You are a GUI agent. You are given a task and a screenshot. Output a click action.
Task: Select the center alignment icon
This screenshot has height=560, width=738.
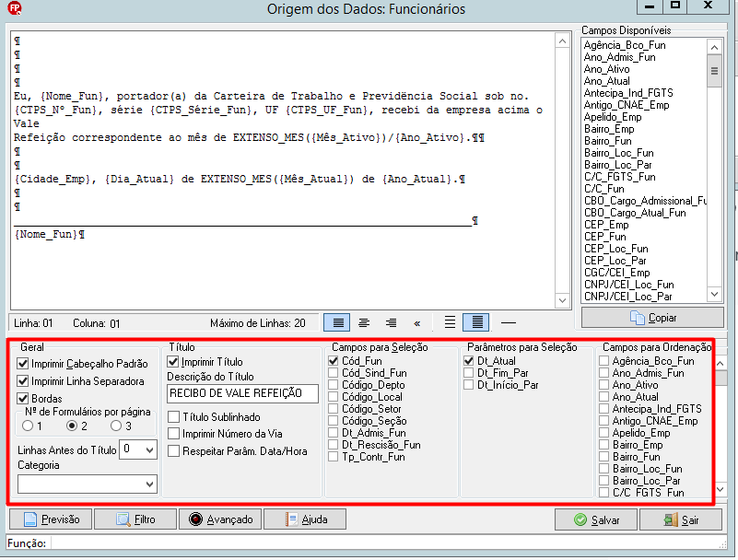point(364,322)
